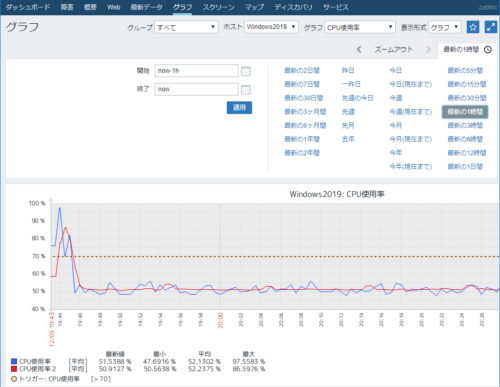Screen dimensions: 500x387
Task: Select the 最新の15分間 range
Action: coord(467,84)
